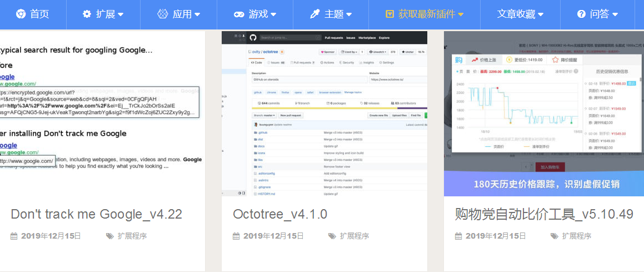Screen dimensions: 644x272
Task: Expand the 扩展 dropdown arrow
Action: tap(121, 15)
